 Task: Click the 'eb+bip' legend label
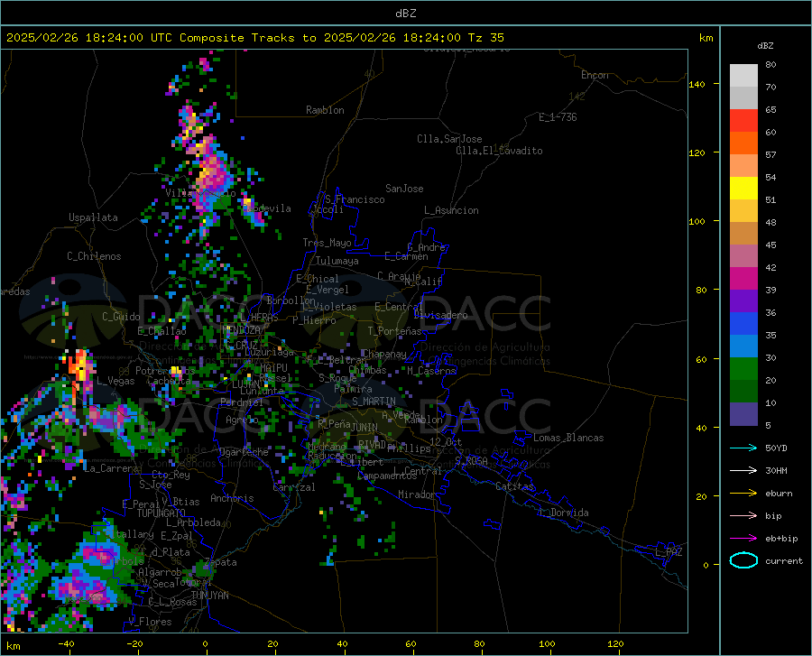point(781,539)
